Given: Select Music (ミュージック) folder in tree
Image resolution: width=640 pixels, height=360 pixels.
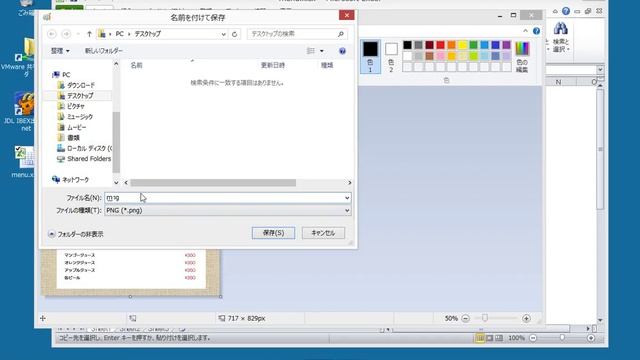Looking at the screenshot, I should click(75, 117).
